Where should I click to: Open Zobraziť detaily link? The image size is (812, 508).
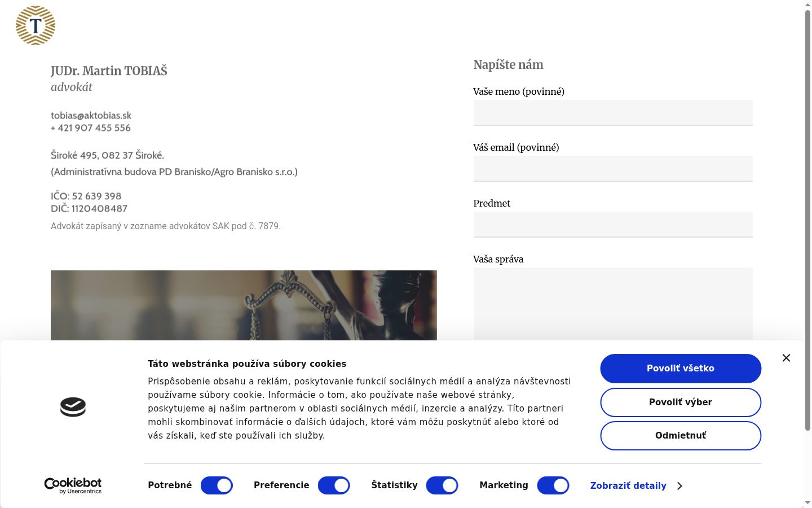tap(628, 486)
